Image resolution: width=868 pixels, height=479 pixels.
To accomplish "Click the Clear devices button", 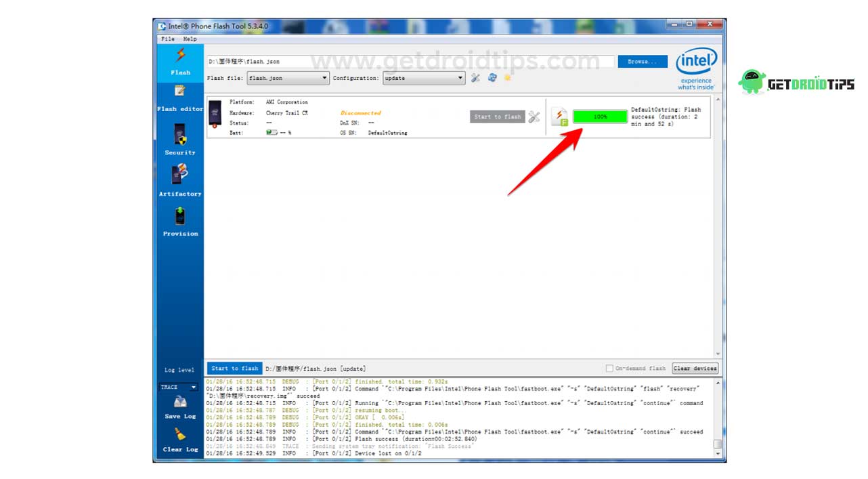I will (x=695, y=369).
